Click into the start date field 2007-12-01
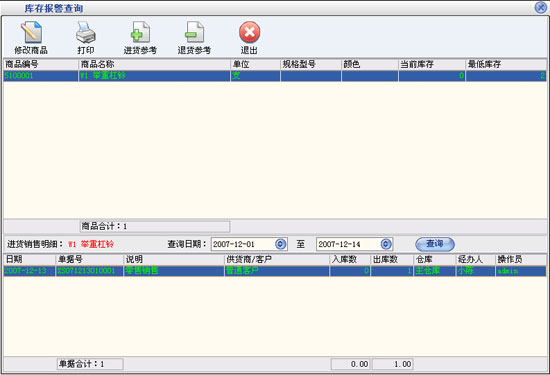 coord(243,244)
